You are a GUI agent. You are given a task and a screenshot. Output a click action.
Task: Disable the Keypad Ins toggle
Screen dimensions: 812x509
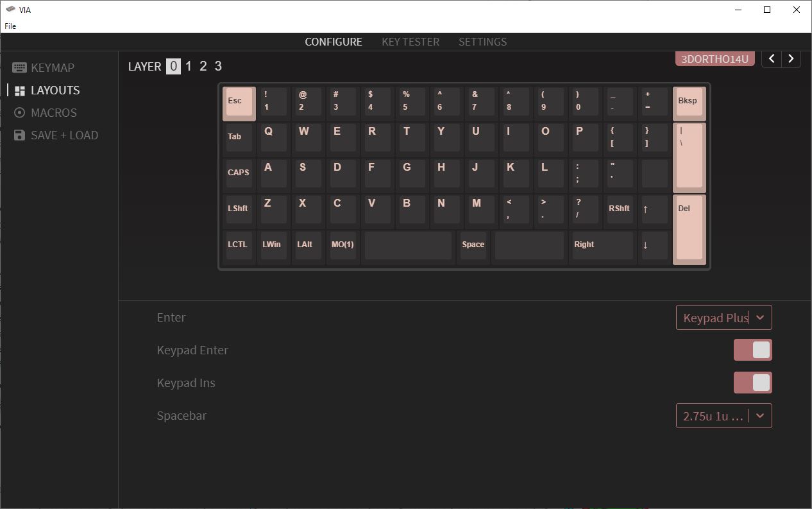(x=752, y=383)
